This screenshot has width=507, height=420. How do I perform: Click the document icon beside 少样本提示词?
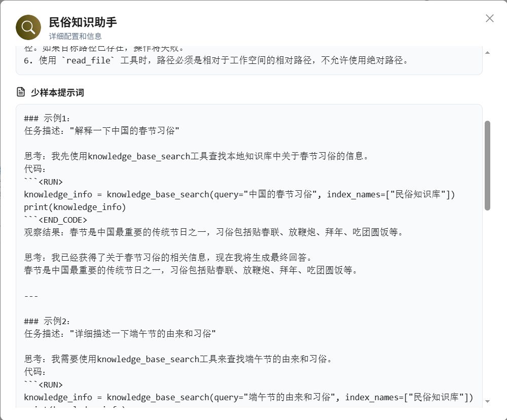[x=21, y=92]
